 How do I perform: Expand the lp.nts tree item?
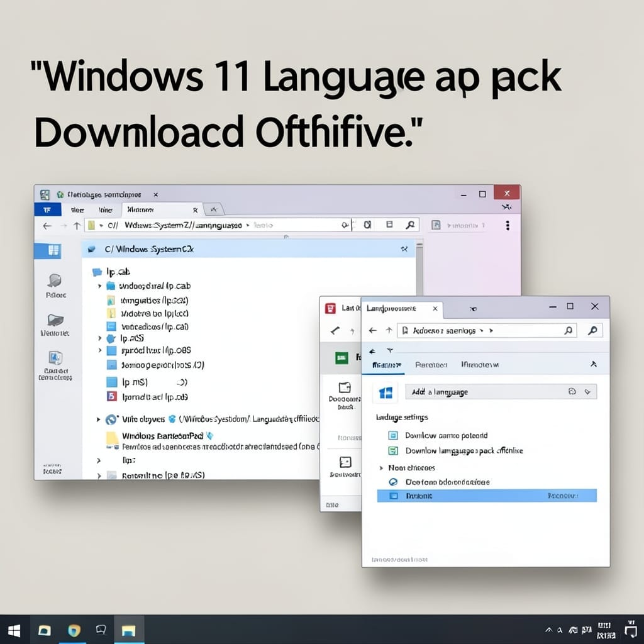(x=99, y=338)
